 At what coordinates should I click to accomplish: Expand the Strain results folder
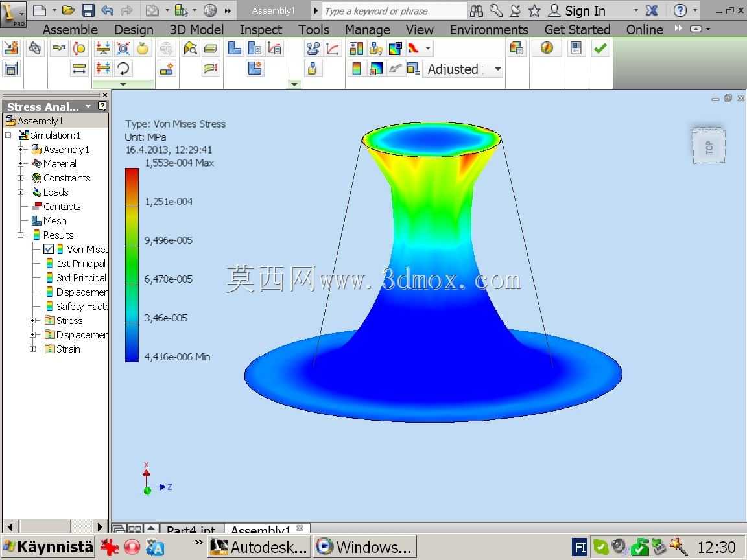[33, 349]
